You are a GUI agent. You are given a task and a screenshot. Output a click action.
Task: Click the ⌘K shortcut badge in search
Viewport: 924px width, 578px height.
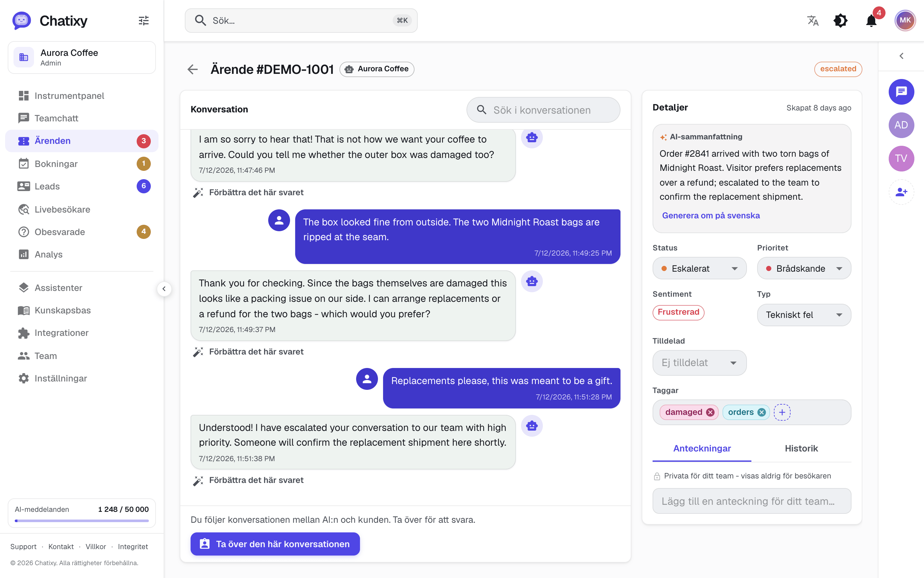(x=402, y=20)
